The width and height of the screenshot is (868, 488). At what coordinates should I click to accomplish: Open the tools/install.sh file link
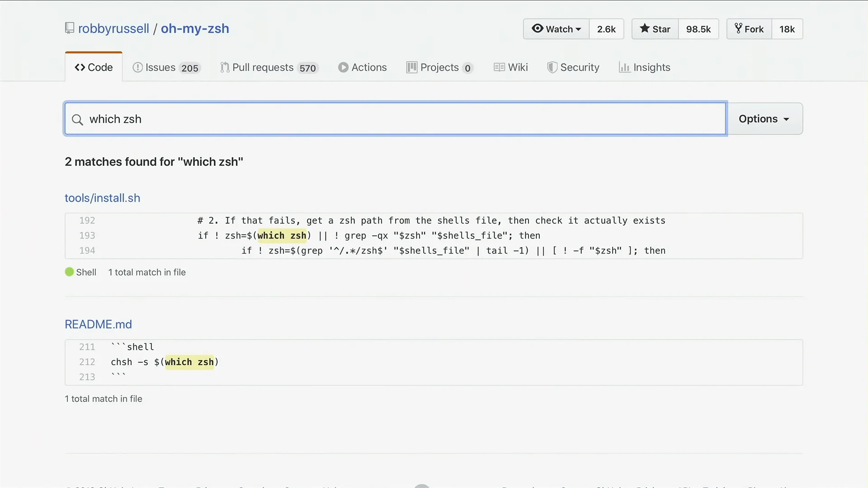(102, 198)
